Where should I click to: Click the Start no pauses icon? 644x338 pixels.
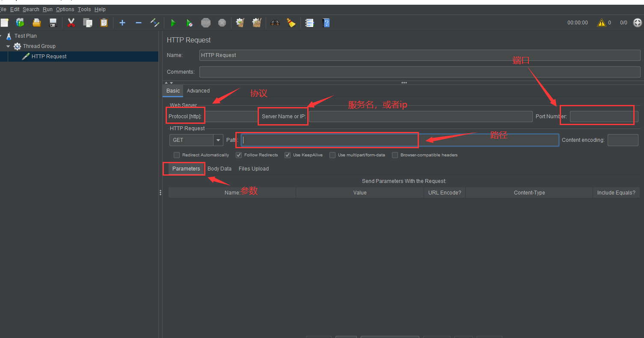[189, 23]
